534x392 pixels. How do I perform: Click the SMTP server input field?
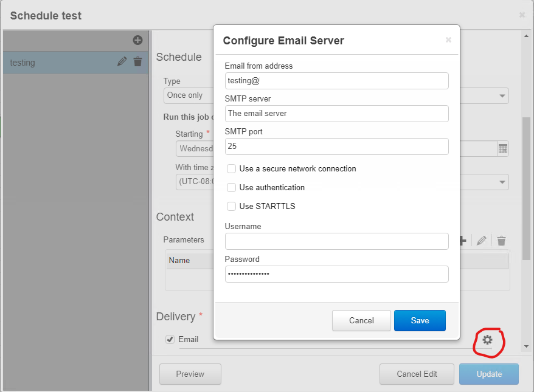(x=336, y=114)
